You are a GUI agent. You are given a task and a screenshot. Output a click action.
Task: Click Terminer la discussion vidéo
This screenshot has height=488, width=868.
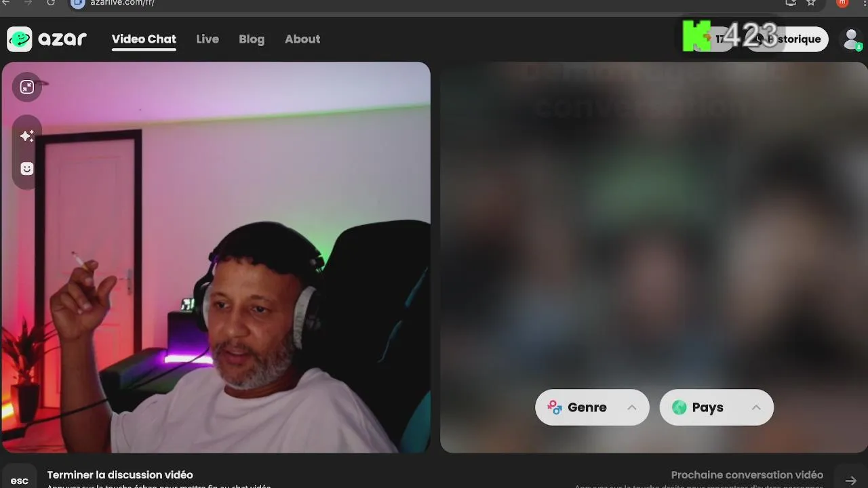(120, 475)
